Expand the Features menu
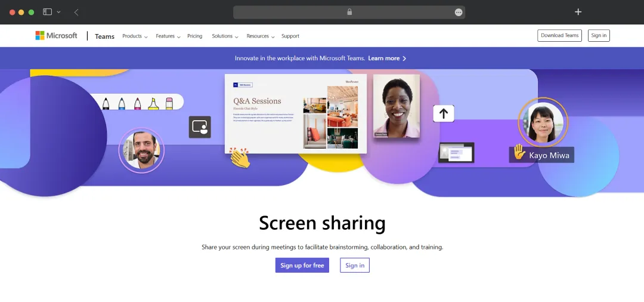 point(168,36)
